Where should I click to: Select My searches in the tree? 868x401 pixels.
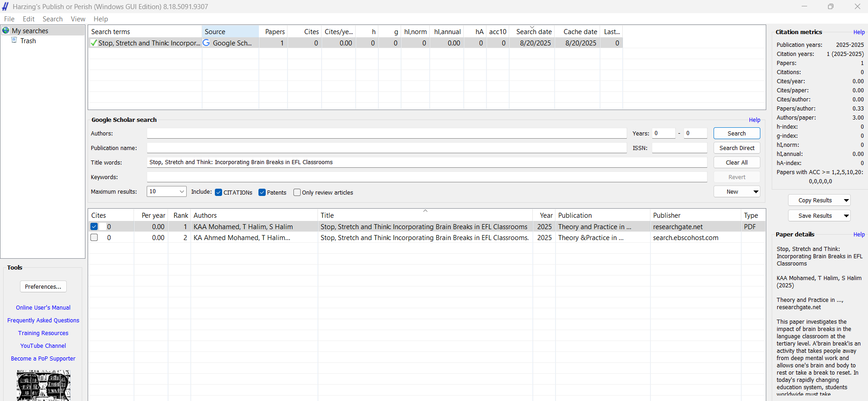30,30
